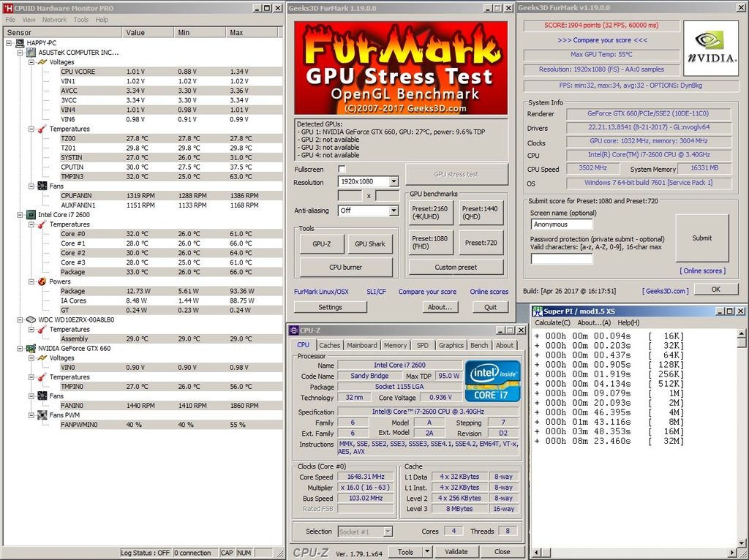Click the ASUSTeK motherboard icon in the tree

[x=31, y=53]
